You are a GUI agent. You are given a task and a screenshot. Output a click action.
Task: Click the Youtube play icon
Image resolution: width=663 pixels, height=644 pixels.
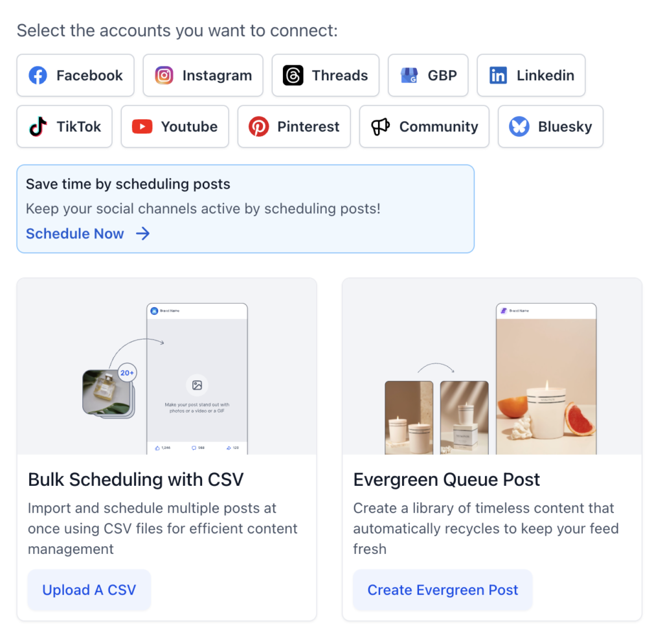[x=142, y=126]
